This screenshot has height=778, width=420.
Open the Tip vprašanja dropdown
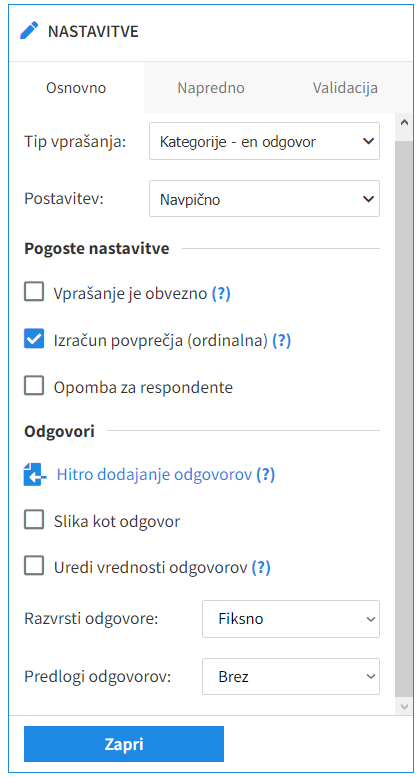tap(264, 141)
